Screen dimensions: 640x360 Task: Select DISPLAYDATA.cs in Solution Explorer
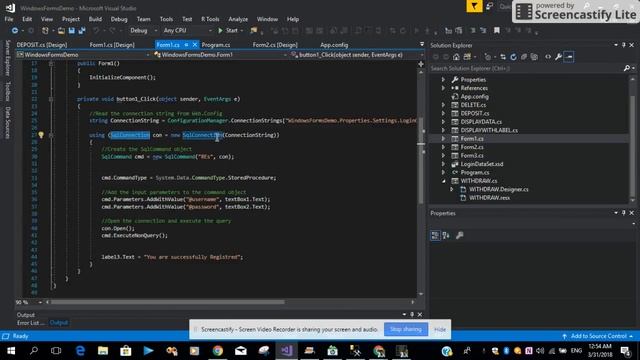click(481, 122)
